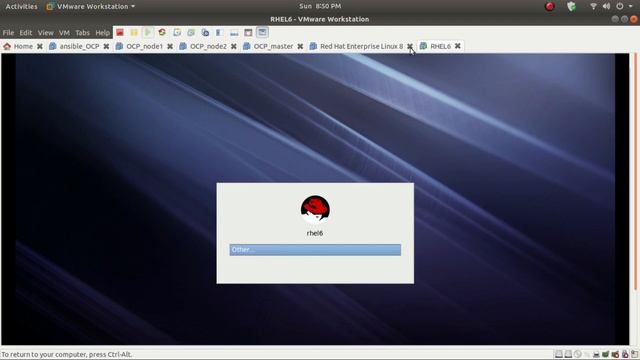The image size is (640, 360).
Task: Click the message log status icon
Action: click(x=635, y=354)
